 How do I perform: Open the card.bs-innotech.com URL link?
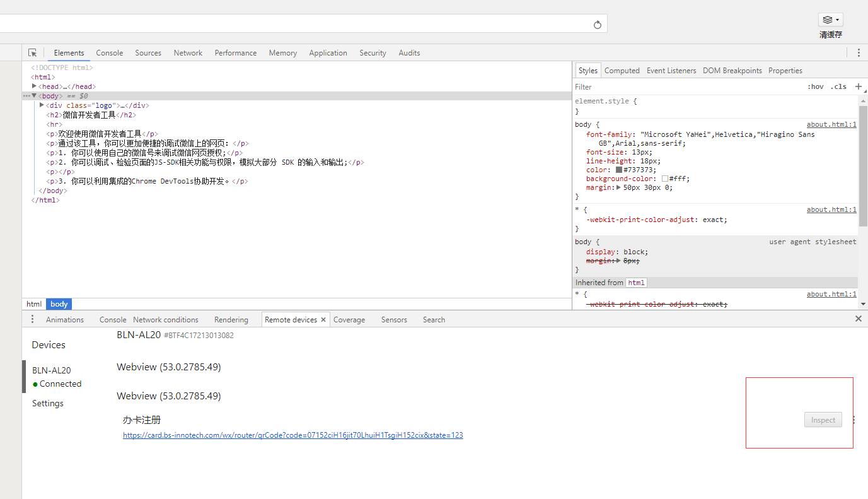click(x=292, y=435)
